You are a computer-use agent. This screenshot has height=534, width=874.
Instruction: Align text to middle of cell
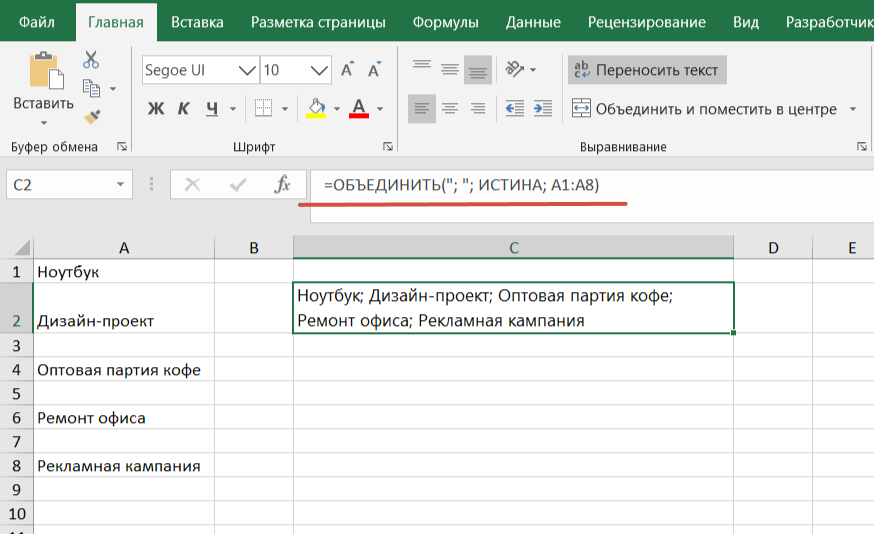(x=450, y=70)
